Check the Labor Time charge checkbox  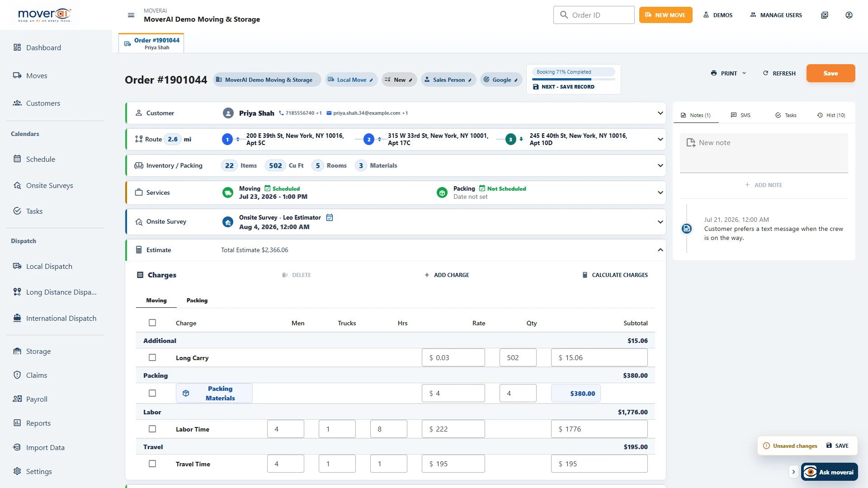point(152,429)
